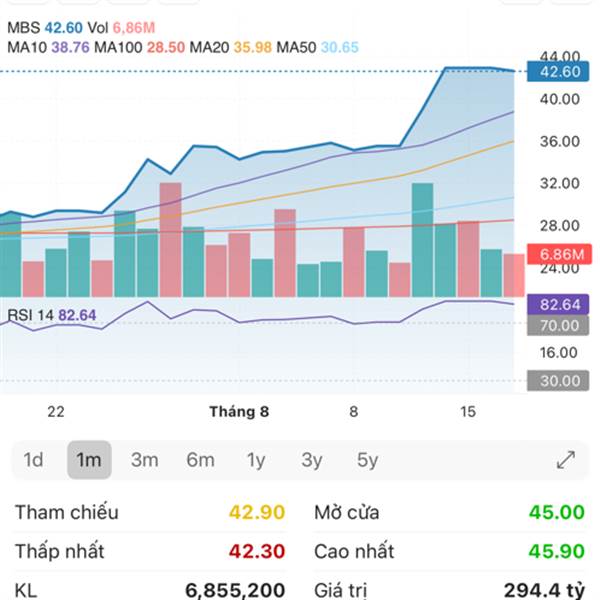Tap the 22 date axis label
The image size is (600, 600).
pyautogui.click(x=56, y=412)
